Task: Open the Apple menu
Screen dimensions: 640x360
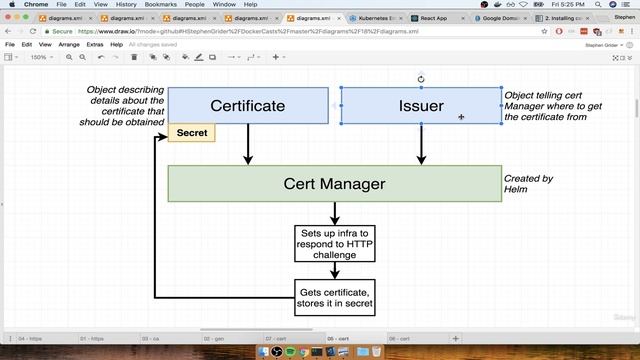Action: click(12, 4)
